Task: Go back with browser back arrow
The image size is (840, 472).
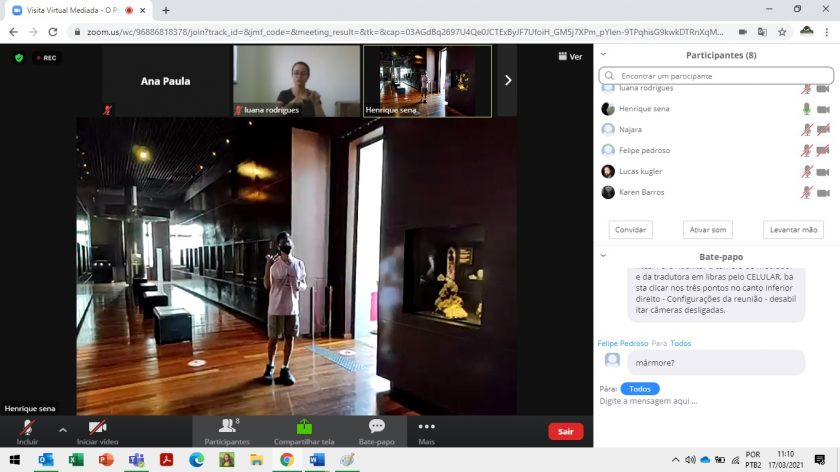Action: tap(14, 32)
